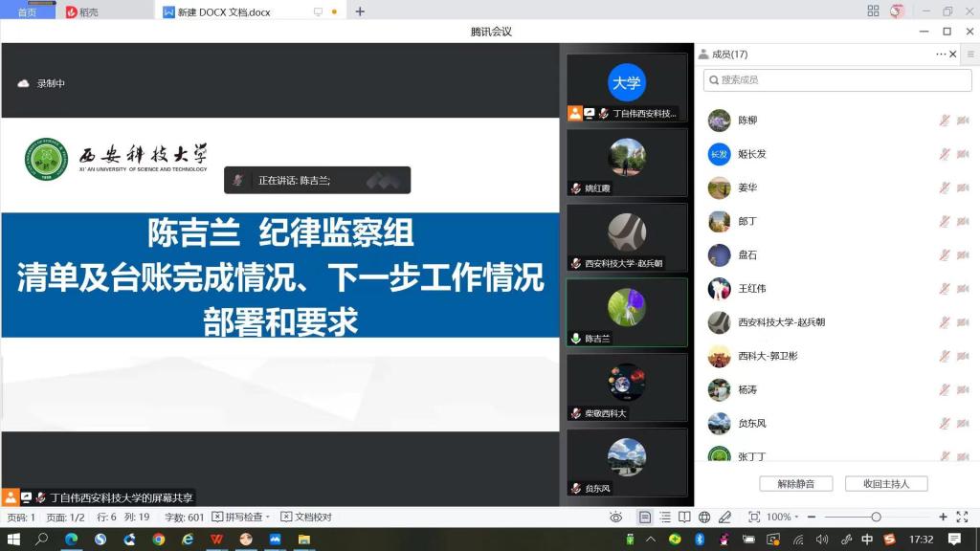Screen dimensions: 980x551
Task: Click 姜华's camera-off icon
Action: click(963, 188)
